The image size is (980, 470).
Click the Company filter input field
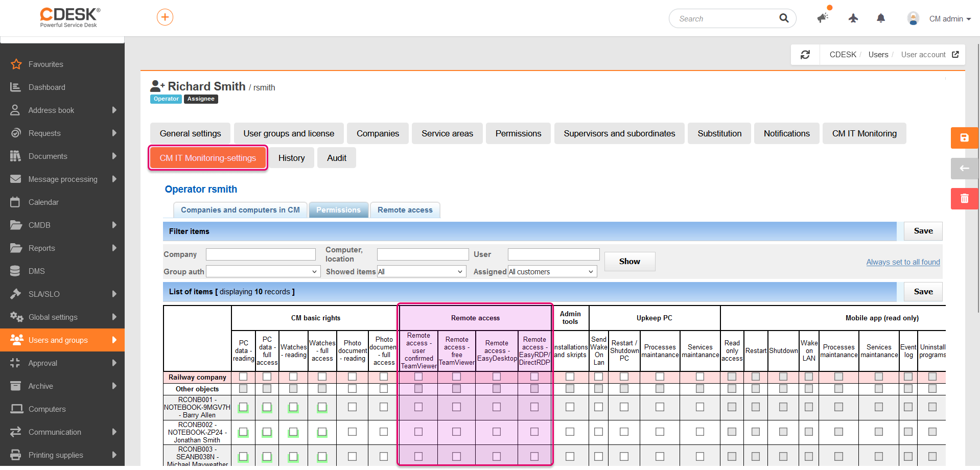[261, 254]
